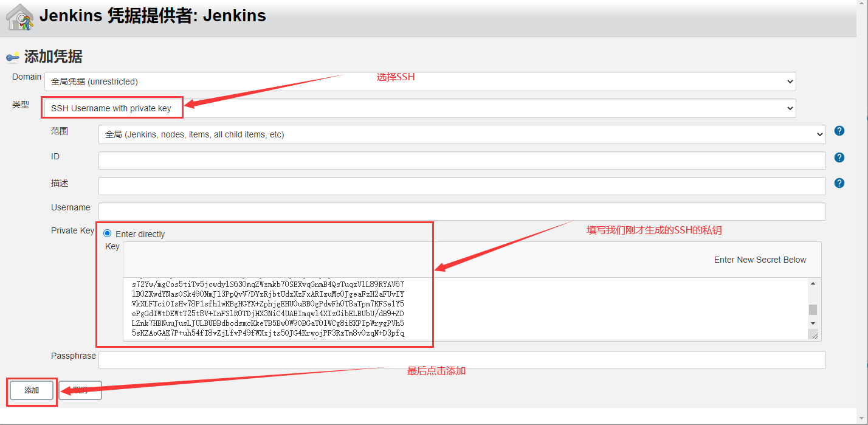Click the key textarea scrollbar up arrow

point(813,283)
